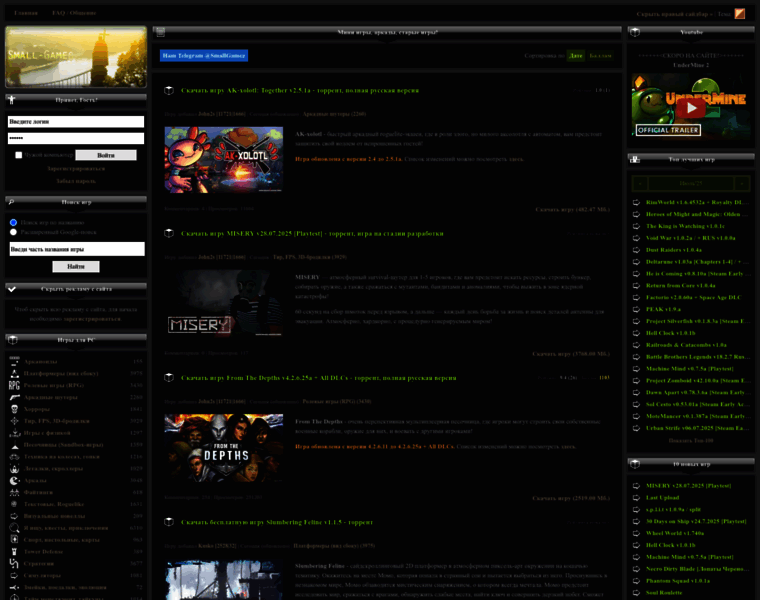Click the Зарегистрироваться link
The width and height of the screenshot is (760, 600).
click(76, 169)
